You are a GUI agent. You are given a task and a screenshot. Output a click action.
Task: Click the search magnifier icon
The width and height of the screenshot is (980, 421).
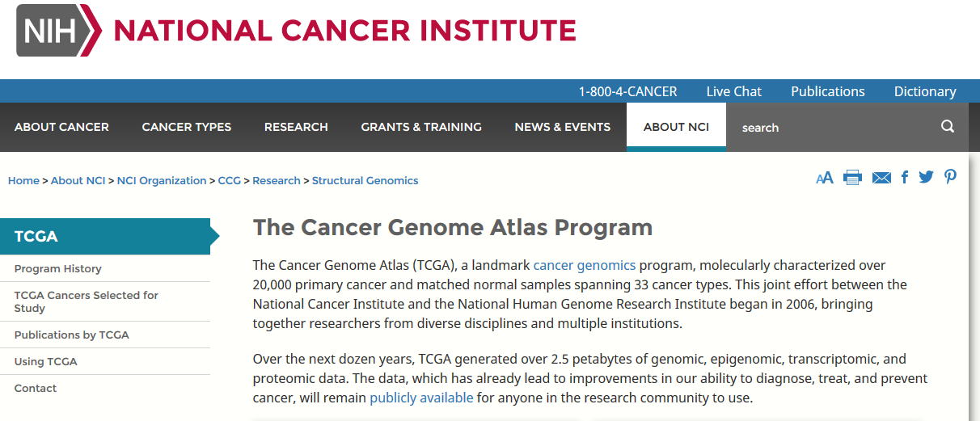(x=948, y=126)
